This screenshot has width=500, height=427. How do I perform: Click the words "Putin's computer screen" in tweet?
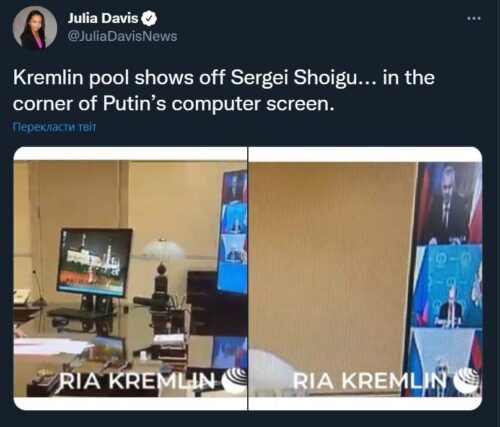coord(218,104)
